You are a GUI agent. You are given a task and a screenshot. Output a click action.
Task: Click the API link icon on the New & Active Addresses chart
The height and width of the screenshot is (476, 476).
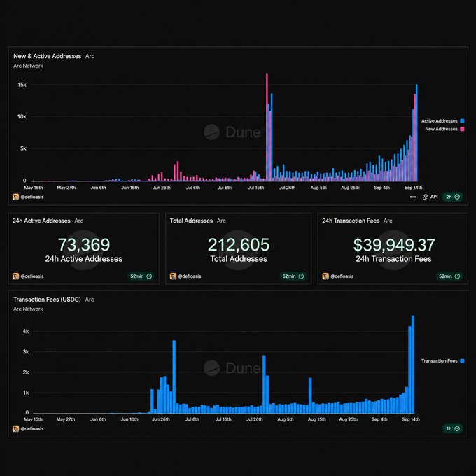[x=425, y=197]
